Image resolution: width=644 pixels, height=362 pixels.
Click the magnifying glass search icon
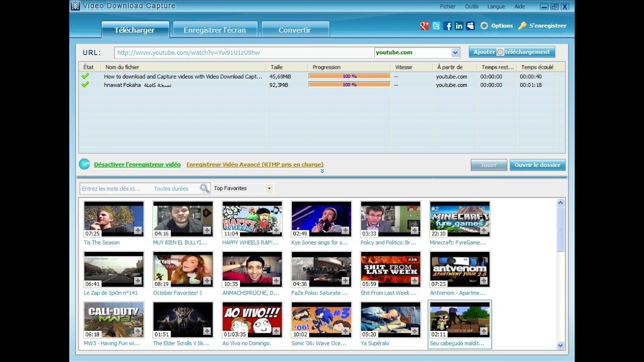click(204, 189)
